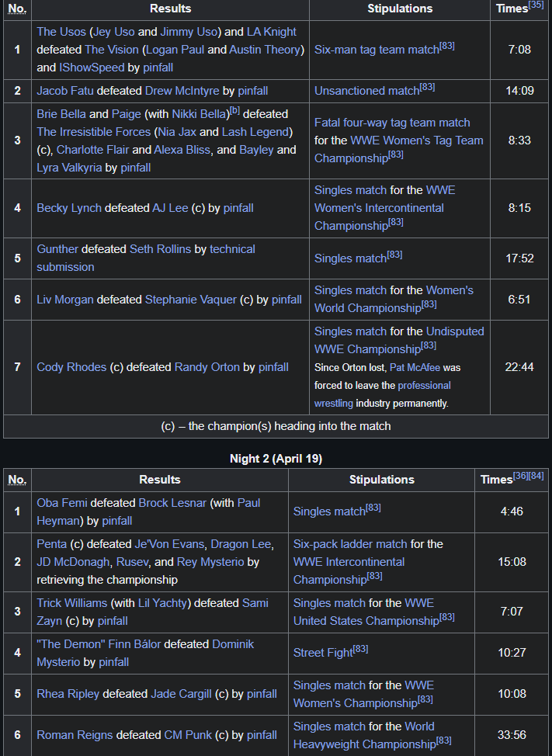This screenshot has width=552, height=756.
Task: Click Brie Bella link
Action: (x=61, y=114)
